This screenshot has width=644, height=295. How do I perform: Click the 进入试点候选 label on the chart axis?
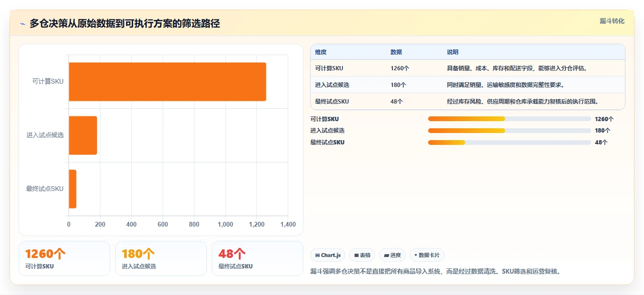[45, 135]
